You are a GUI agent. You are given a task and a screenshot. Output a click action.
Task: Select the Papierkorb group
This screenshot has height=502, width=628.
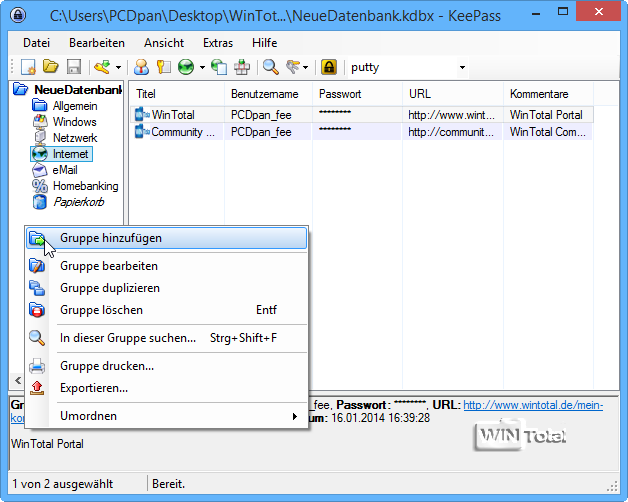coord(78,202)
